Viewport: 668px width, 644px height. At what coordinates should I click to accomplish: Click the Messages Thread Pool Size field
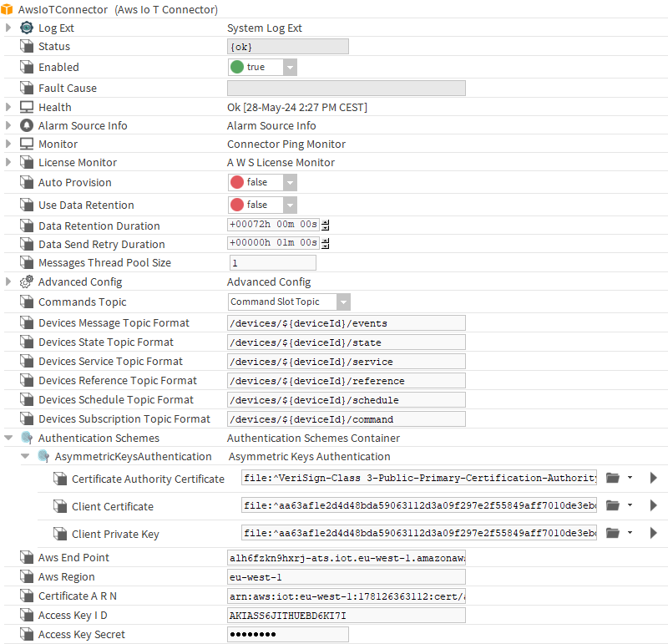tap(273, 262)
